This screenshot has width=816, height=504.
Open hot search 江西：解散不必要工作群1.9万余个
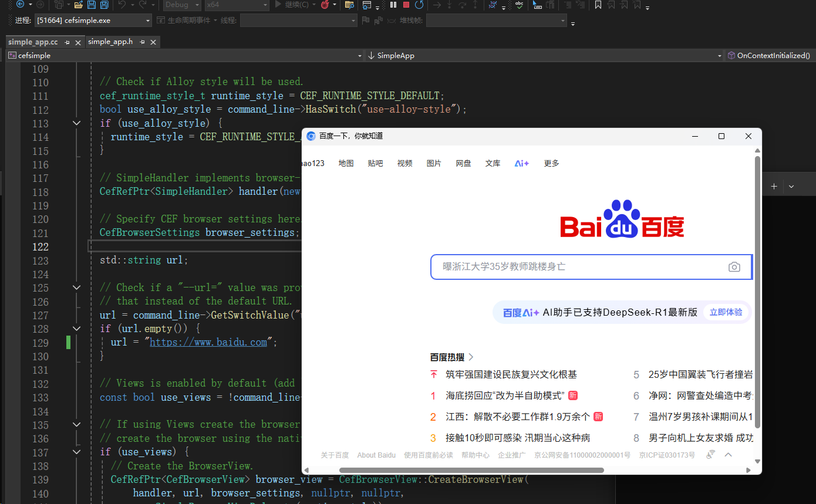point(518,417)
